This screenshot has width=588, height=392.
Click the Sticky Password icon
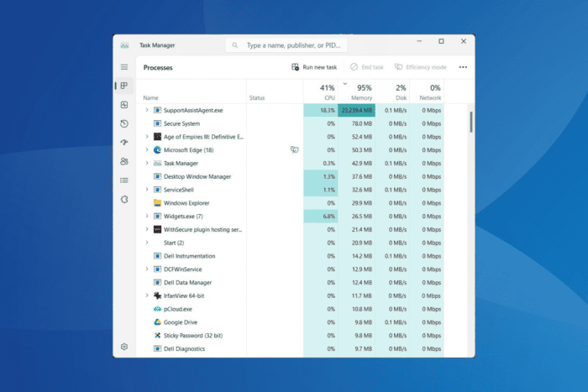pyautogui.click(x=158, y=336)
